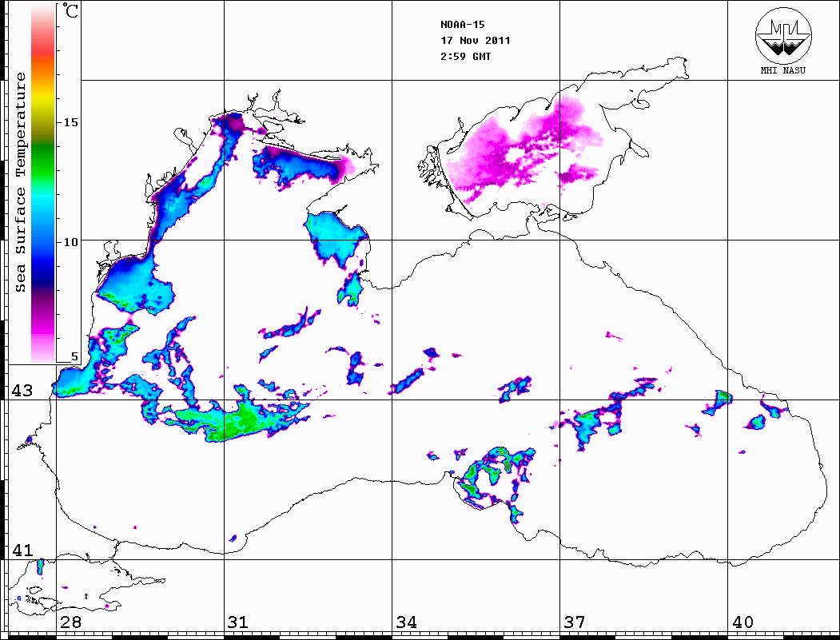
Task: Click the longitude label 34
Action: 406,622
